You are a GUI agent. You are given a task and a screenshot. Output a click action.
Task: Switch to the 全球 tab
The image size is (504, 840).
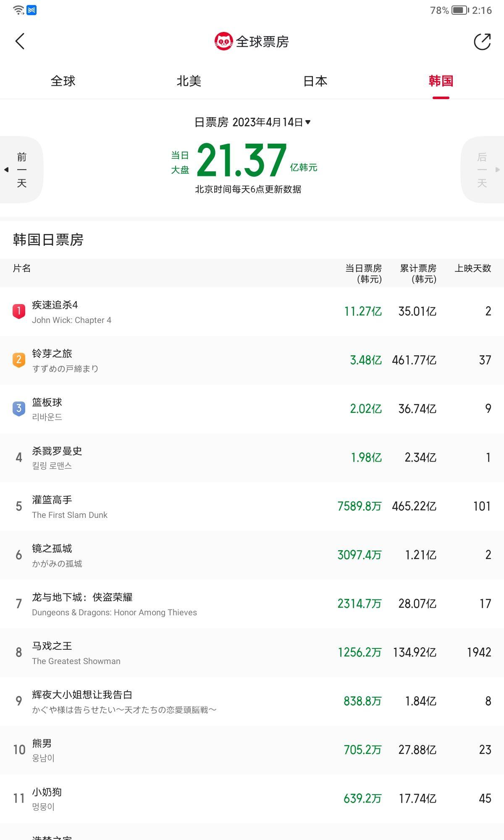point(63,81)
